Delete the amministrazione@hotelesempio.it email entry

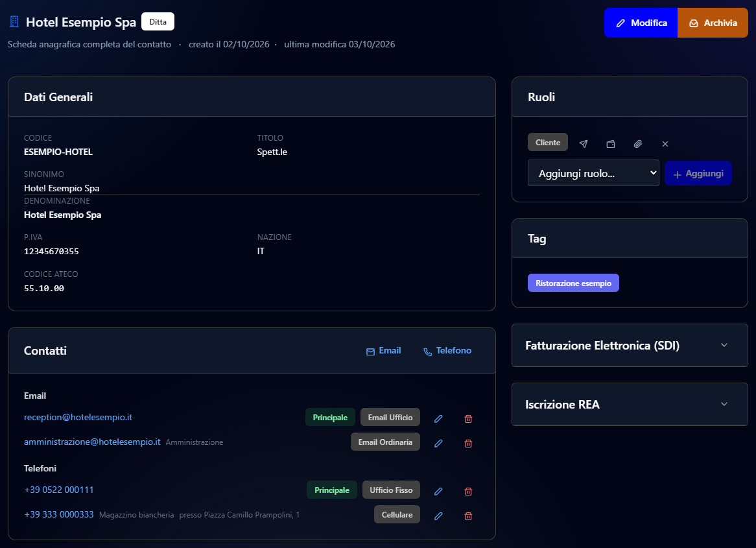click(468, 443)
